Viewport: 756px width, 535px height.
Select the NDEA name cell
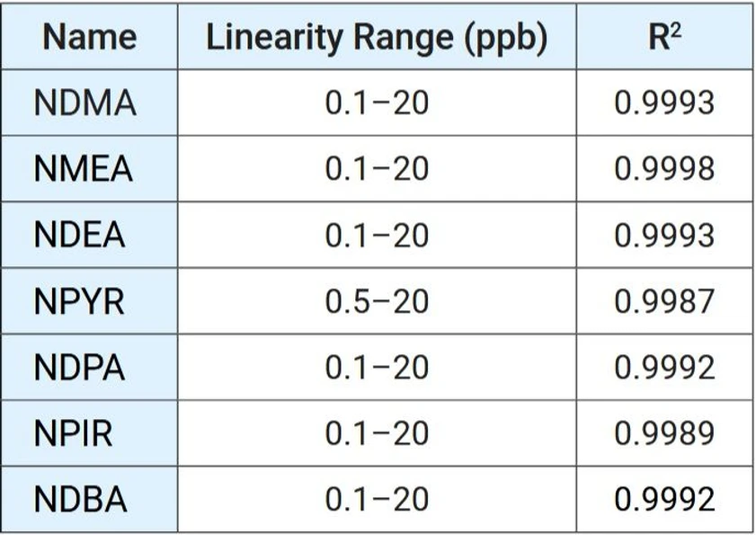click(90, 235)
